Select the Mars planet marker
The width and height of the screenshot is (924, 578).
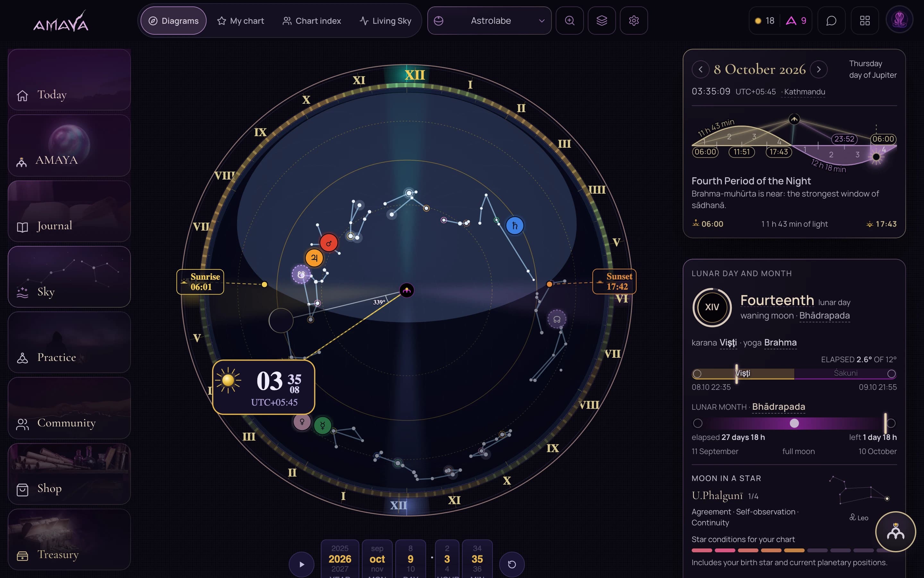(x=328, y=243)
